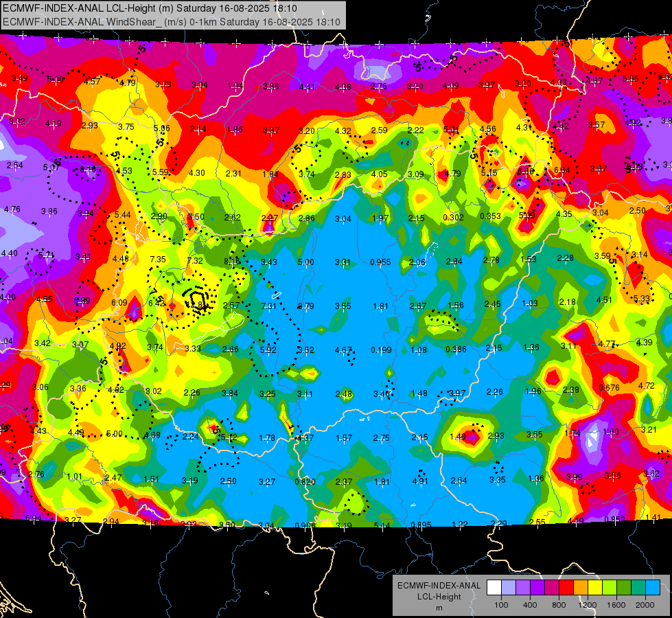Click the wind shear value 1.03

tap(530, 304)
